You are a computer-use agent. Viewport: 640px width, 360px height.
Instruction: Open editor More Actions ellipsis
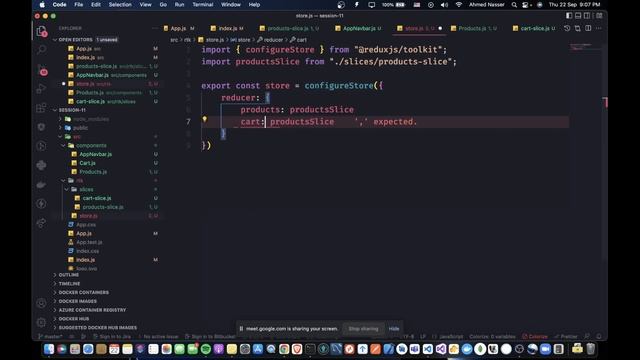point(599,28)
